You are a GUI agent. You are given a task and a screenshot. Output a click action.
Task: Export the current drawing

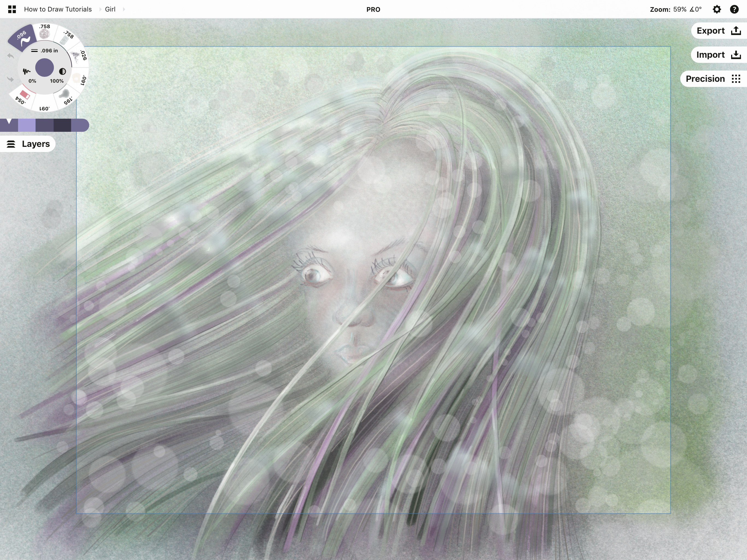tap(718, 31)
